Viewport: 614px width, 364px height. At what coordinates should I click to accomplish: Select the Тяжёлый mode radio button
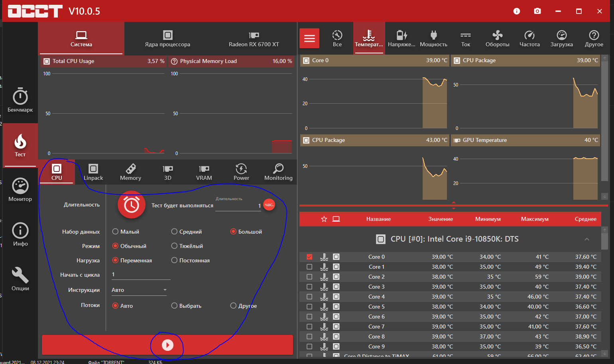tap(187, 246)
